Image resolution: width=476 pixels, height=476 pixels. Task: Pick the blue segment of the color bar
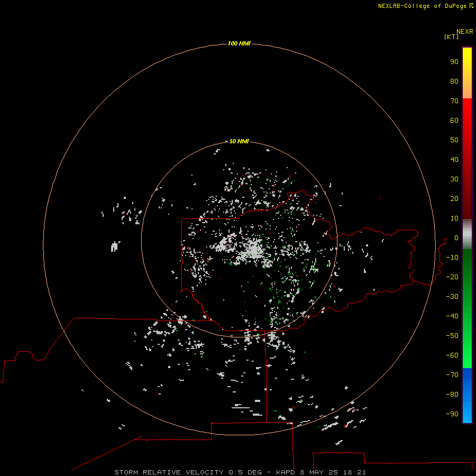[x=467, y=395]
